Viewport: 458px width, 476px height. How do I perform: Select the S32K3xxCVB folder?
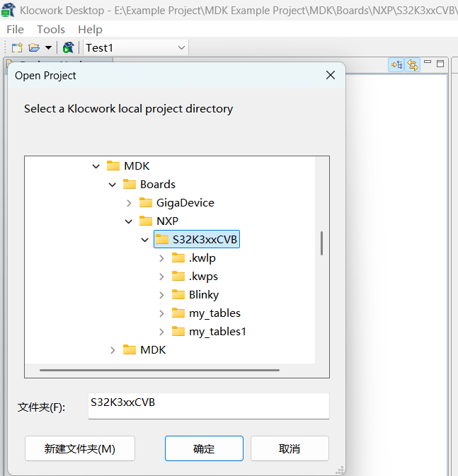pos(197,239)
